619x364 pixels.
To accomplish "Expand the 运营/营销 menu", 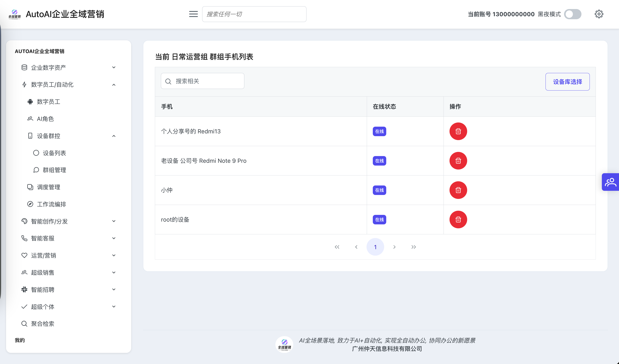I will tap(69, 255).
